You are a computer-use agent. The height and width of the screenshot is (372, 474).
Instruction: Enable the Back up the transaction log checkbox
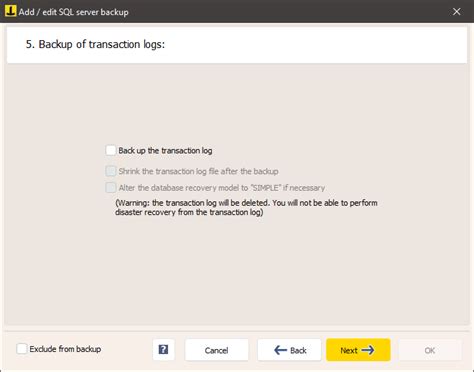111,150
